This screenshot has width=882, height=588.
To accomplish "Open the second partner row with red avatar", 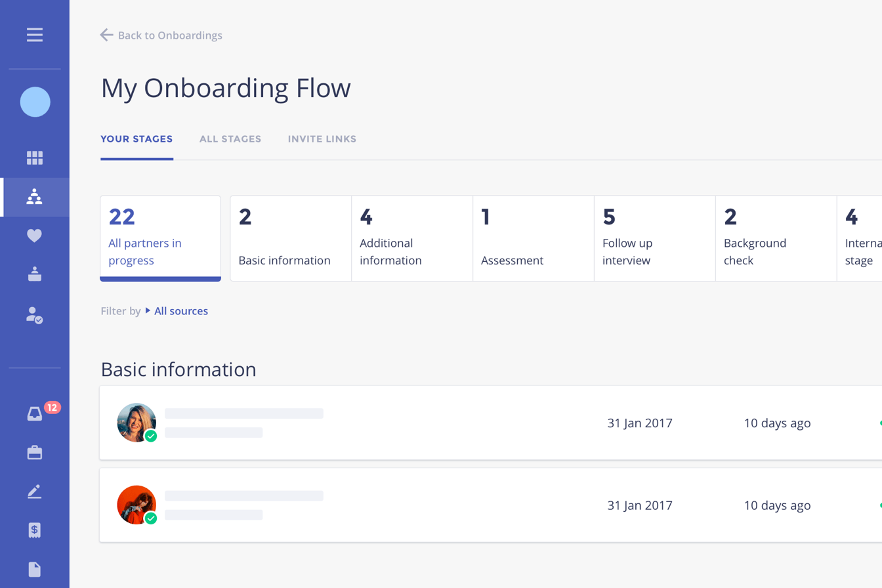I will coord(491,505).
